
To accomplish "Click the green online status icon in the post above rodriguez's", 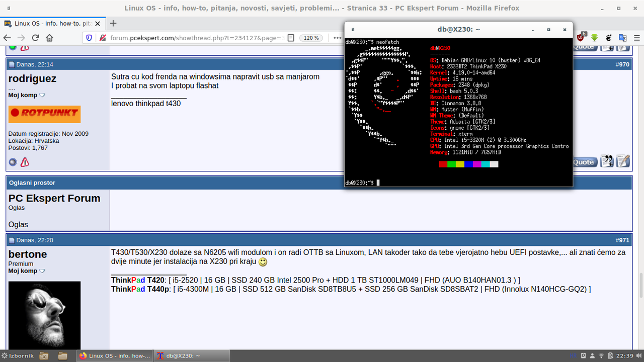I will pyautogui.click(x=13, y=47).
